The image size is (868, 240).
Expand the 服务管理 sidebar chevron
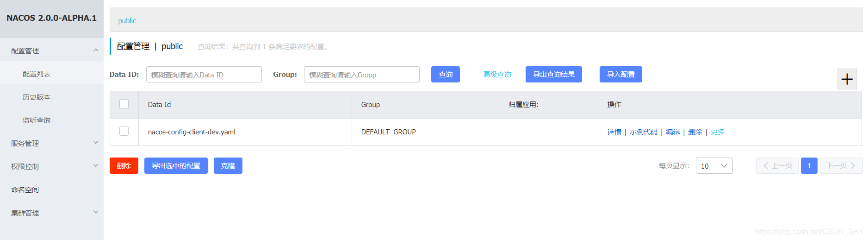(96, 143)
